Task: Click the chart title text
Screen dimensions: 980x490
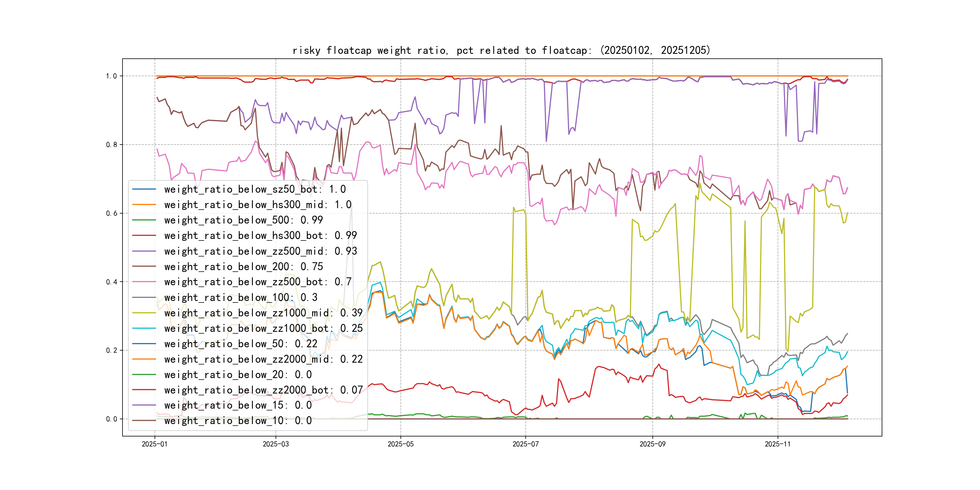Action: (x=501, y=50)
